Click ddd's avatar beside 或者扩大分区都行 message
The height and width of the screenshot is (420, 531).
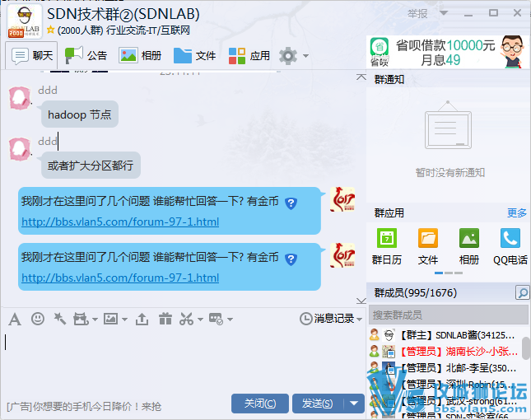point(20,149)
